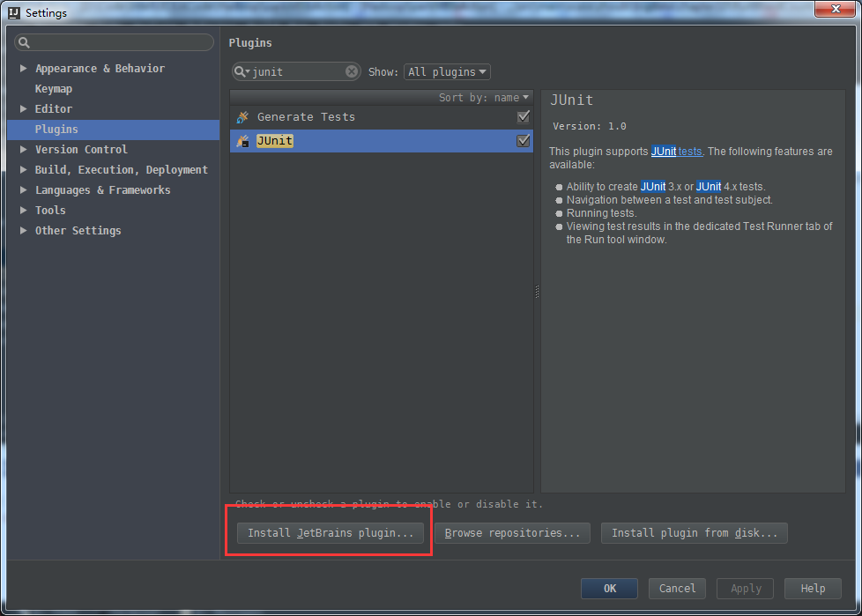
Task: Open the Show All plugins dropdown
Action: 447,72
